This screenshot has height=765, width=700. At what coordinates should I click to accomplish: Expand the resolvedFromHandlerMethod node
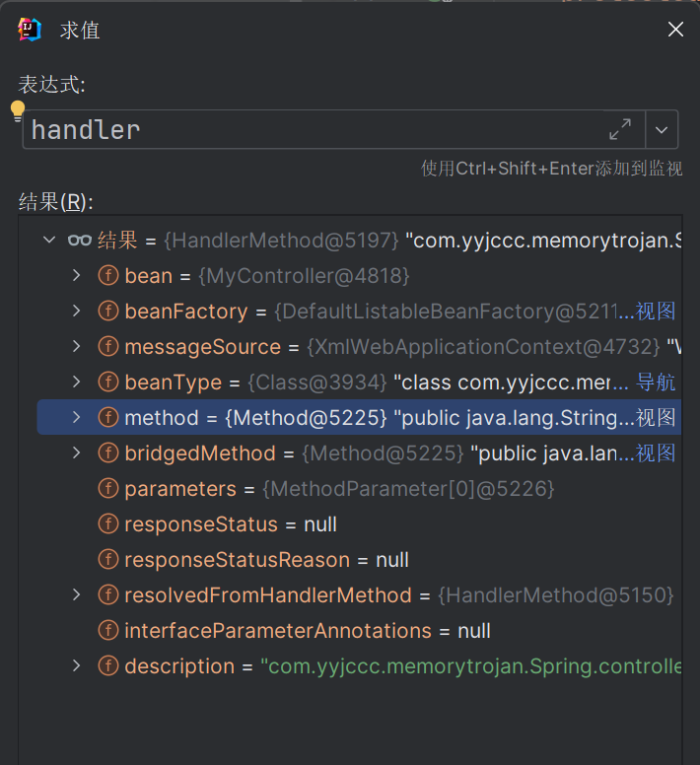coord(77,595)
